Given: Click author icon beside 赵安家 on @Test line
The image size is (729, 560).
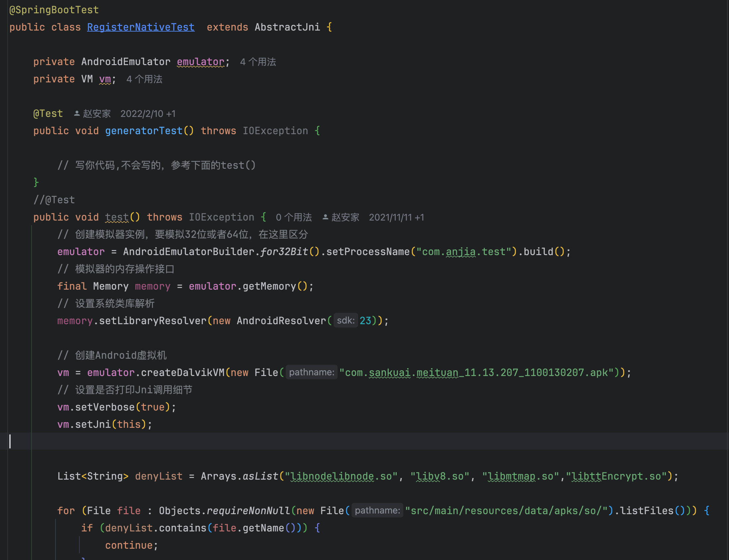Looking at the screenshot, I should 77,114.
